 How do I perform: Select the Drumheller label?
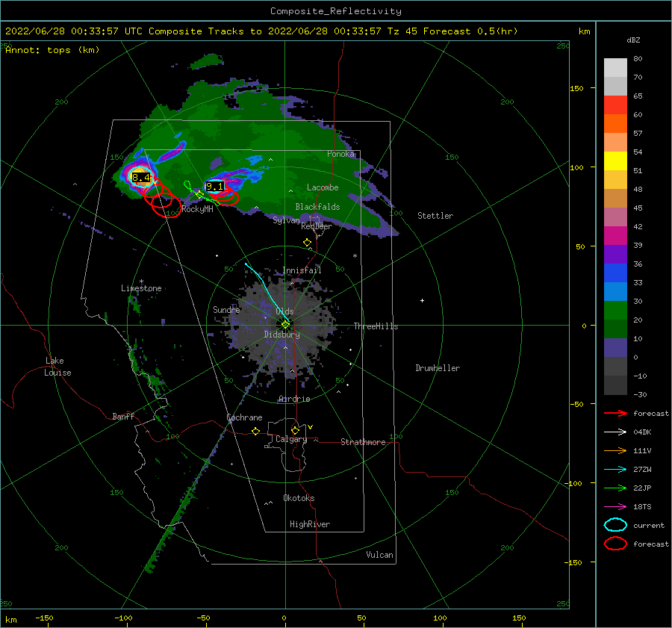point(438,368)
